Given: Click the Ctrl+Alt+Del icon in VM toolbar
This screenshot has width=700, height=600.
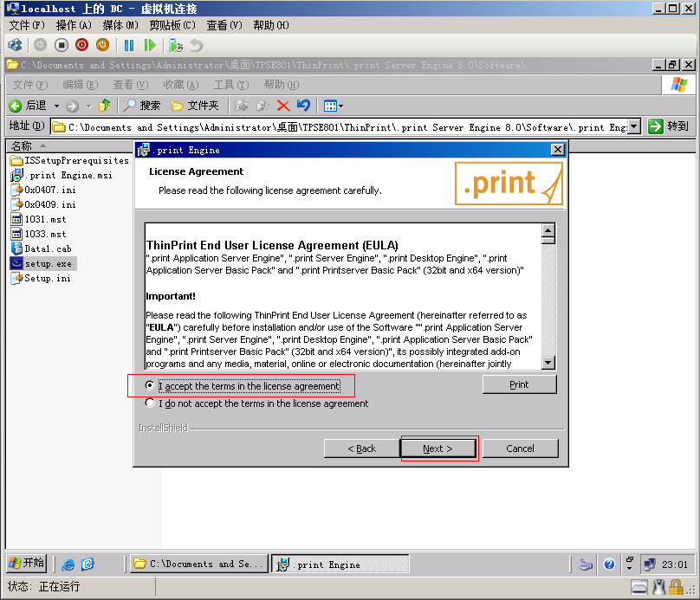Looking at the screenshot, I should point(15,45).
